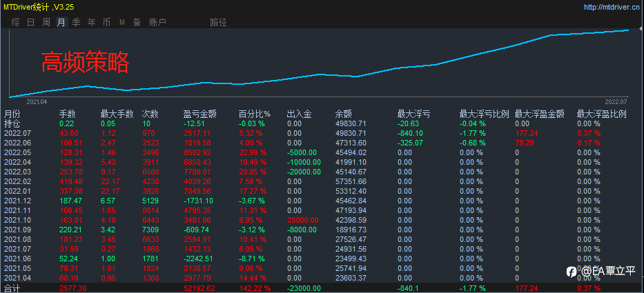Click the 盈亏金额 column header
This screenshot has height=293, width=644.
tap(200, 114)
